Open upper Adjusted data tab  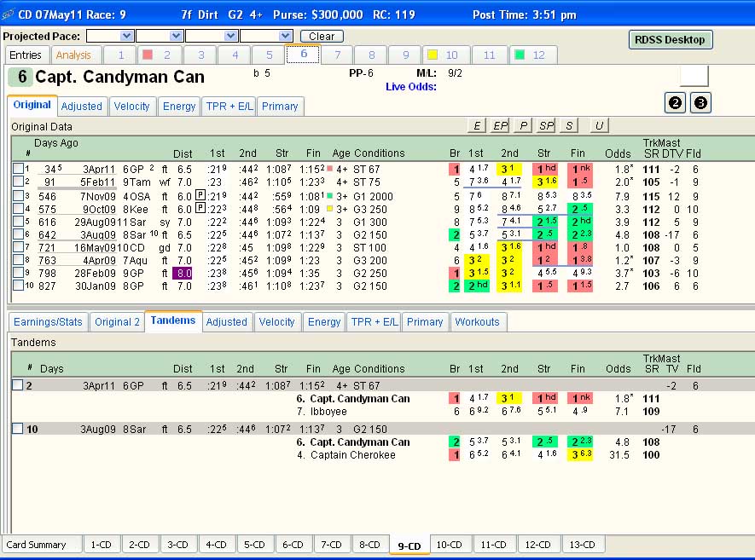point(82,107)
